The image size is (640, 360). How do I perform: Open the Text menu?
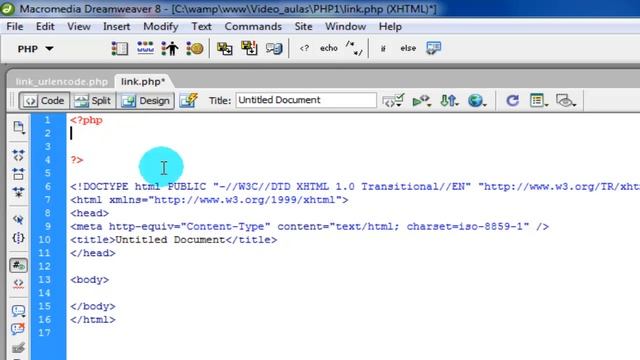click(202, 27)
